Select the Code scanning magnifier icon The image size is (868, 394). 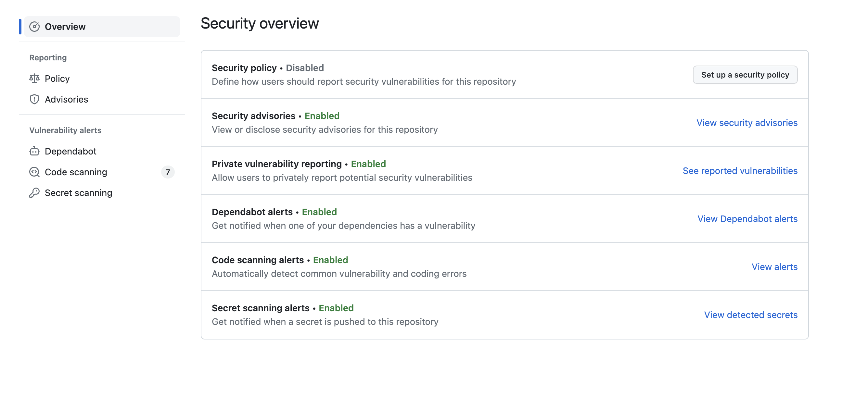[x=35, y=172]
